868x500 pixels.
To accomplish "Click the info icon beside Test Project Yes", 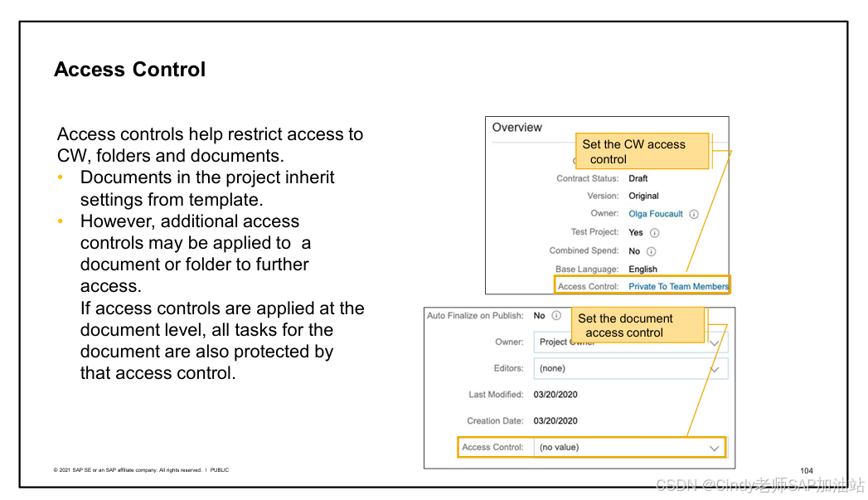I will click(x=654, y=232).
